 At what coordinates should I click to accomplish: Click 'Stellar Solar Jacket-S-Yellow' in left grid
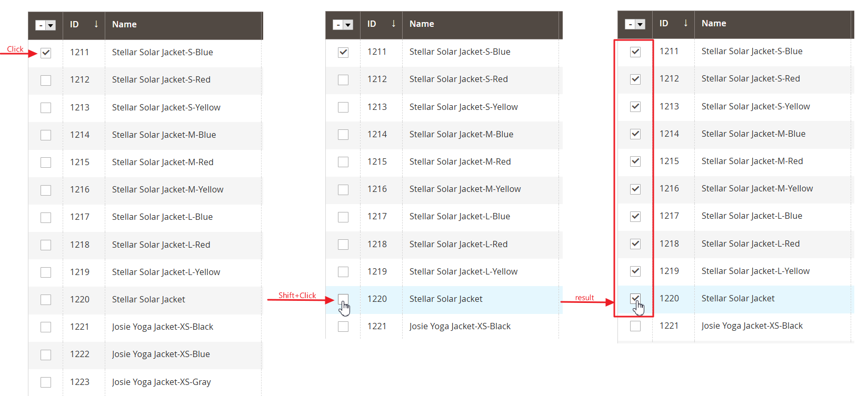166,107
